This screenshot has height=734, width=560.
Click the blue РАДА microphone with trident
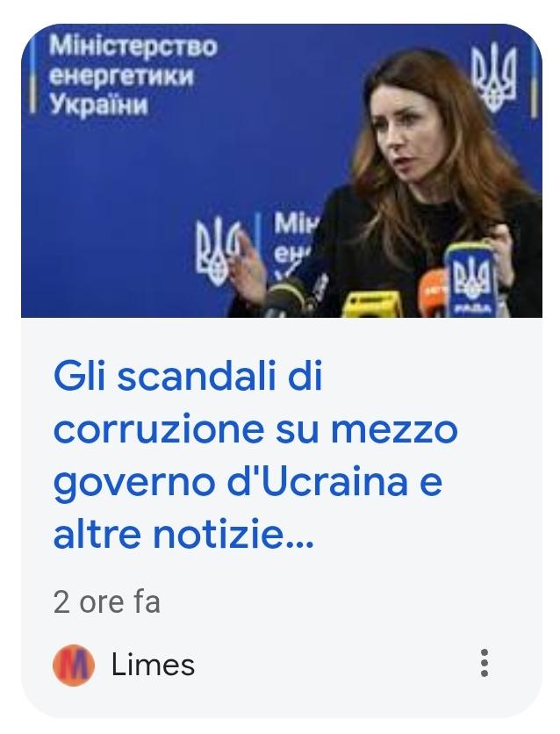coord(470,280)
